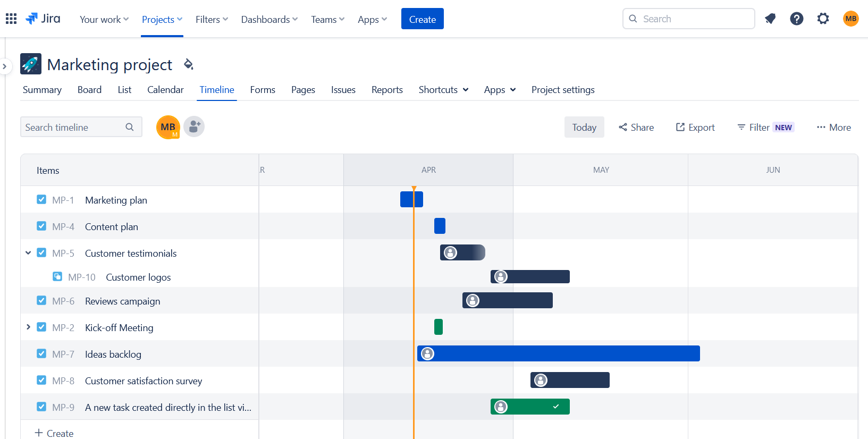Click the Search timeline input field

(x=73, y=128)
